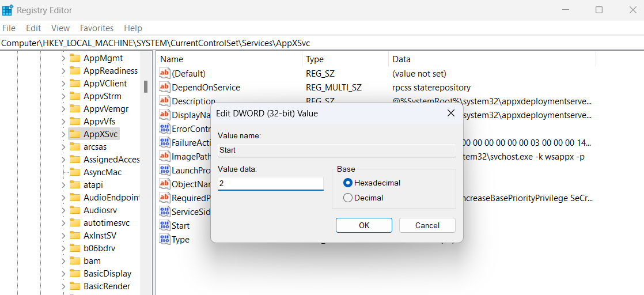Expand the AppvVfs key chevron
The height and width of the screenshot is (295, 644).
[x=63, y=122]
